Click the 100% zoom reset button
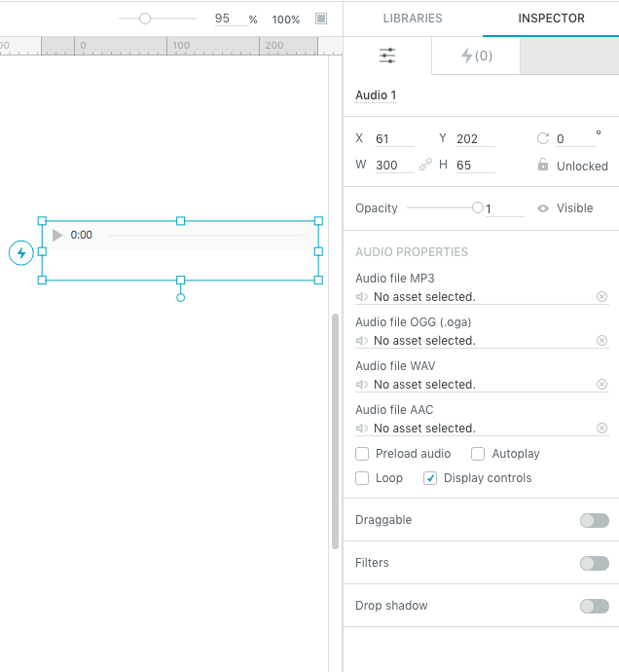The image size is (619, 672). [286, 19]
